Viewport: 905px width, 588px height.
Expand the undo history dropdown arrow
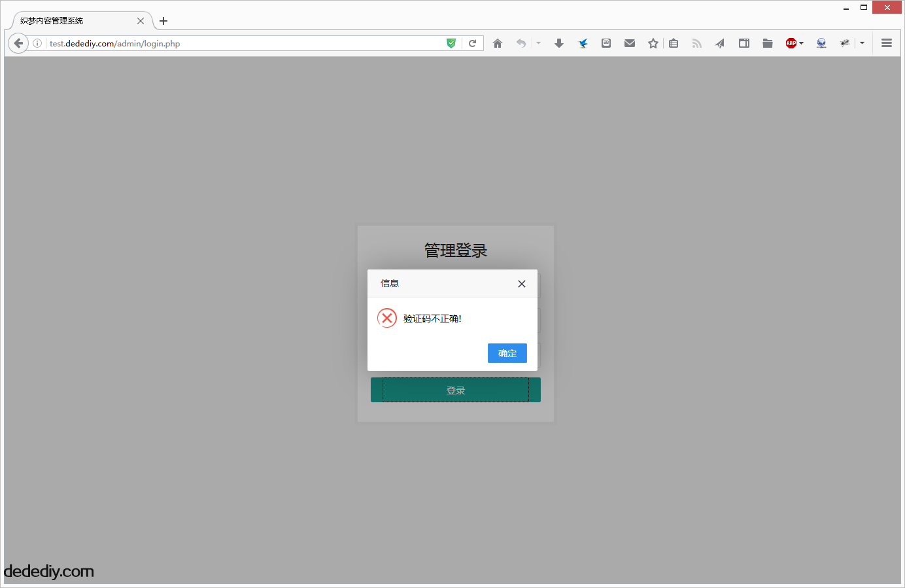[539, 43]
